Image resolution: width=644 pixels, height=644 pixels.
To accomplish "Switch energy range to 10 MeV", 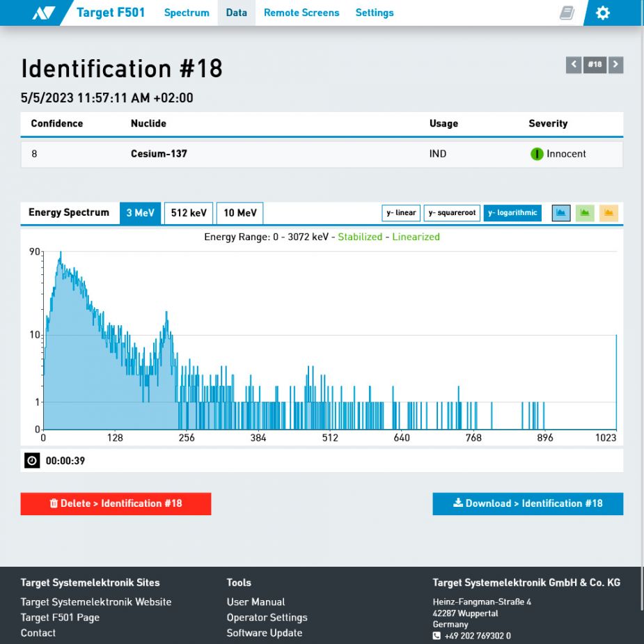I will (240, 213).
